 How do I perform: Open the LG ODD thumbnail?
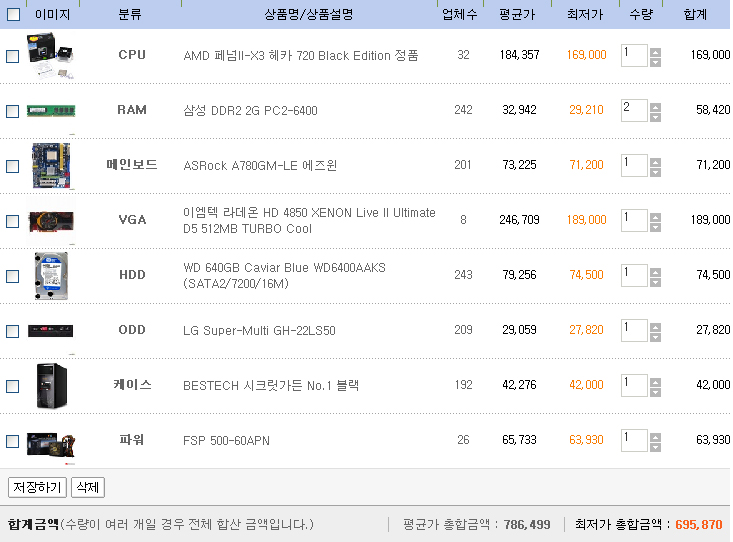50,331
